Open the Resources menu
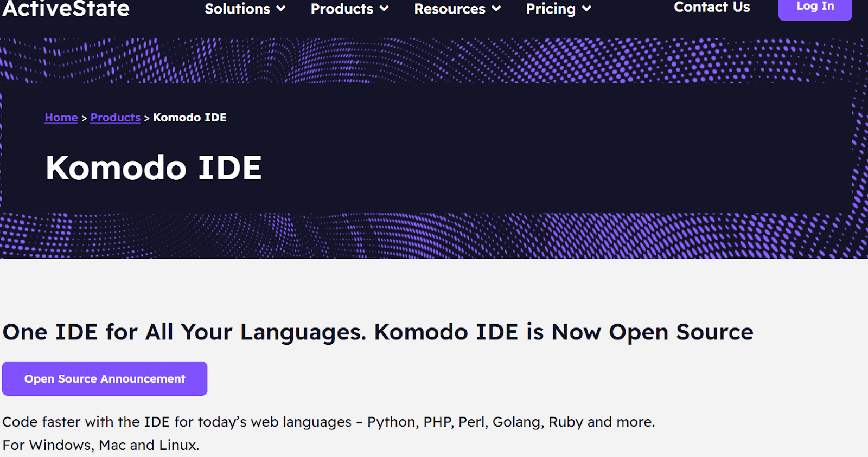The height and width of the screenshot is (457, 868). pos(450,9)
